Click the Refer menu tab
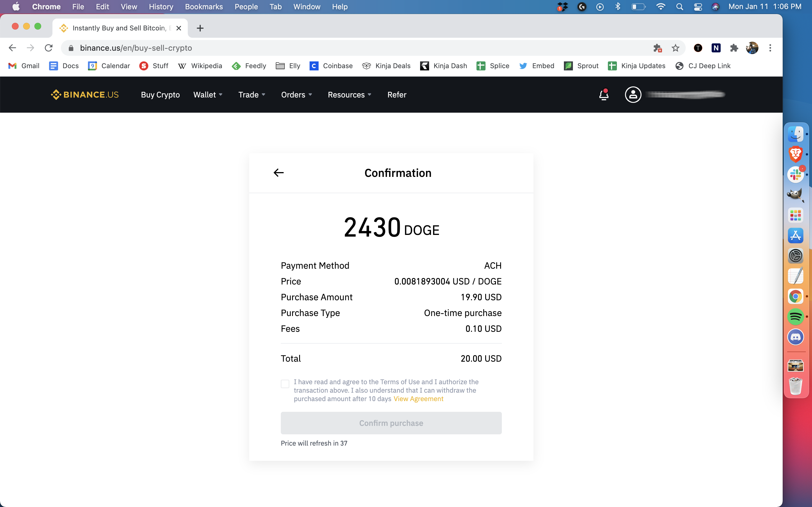The image size is (812, 507). [x=397, y=95]
